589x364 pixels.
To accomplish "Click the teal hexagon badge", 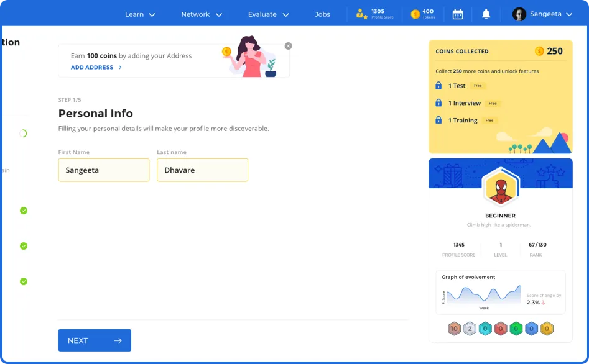I will (x=485, y=329).
